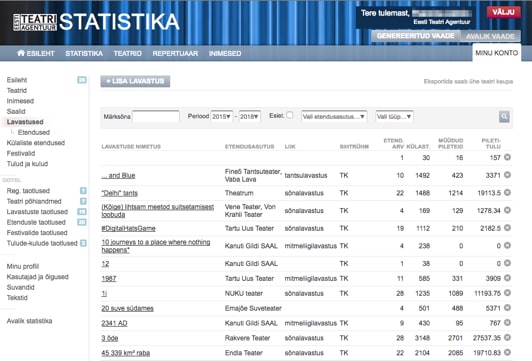The height and width of the screenshot is (361, 532).
Task: Open the period end year dropdown 2018
Action: click(x=249, y=116)
